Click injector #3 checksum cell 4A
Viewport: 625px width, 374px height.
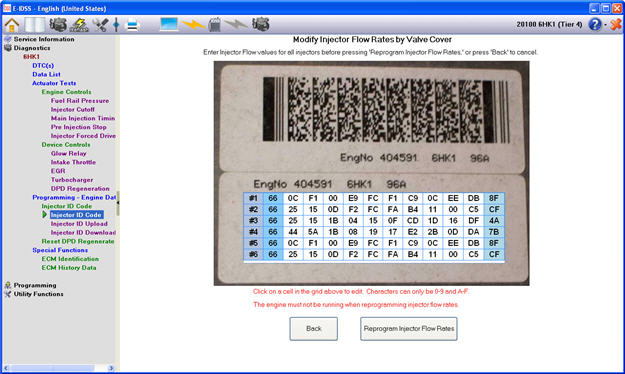pyautogui.click(x=494, y=220)
